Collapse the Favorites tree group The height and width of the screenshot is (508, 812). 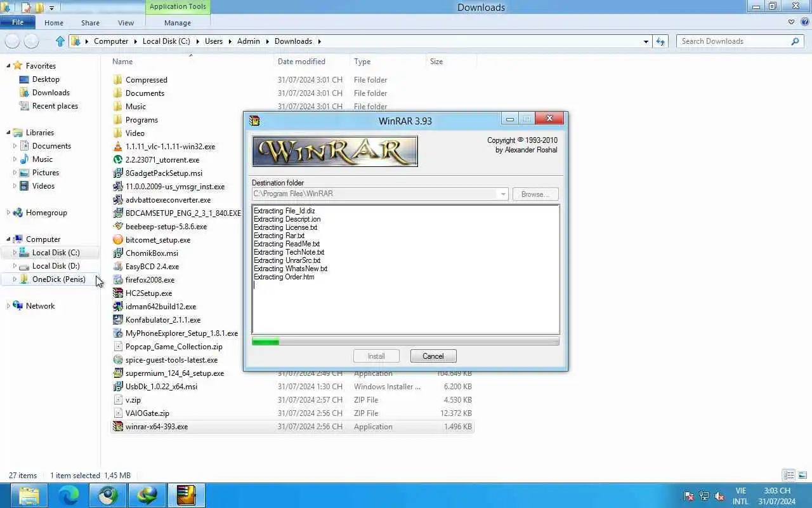point(8,66)
